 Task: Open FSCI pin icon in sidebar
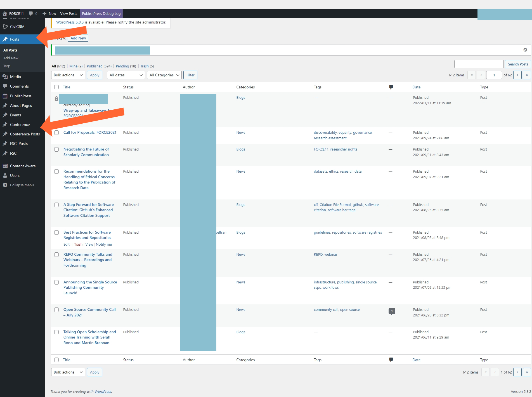5,153
